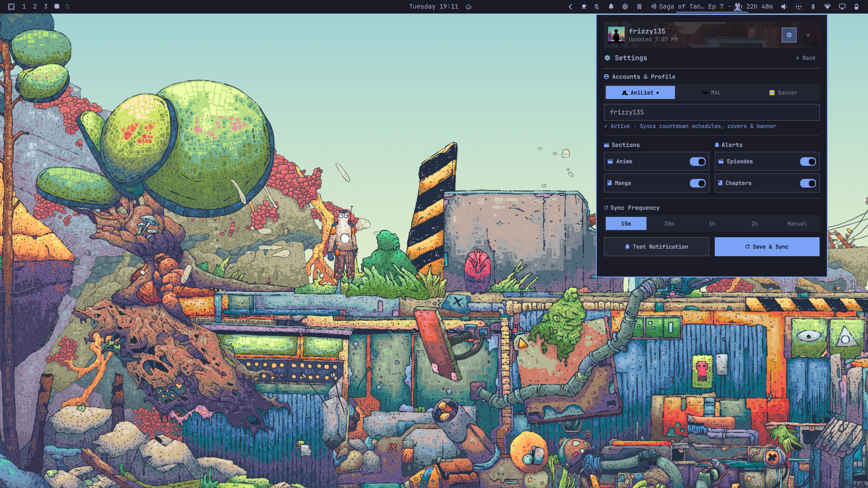Click the speaker volume icon
Screen dimensions: 868x488
point(784,6)
